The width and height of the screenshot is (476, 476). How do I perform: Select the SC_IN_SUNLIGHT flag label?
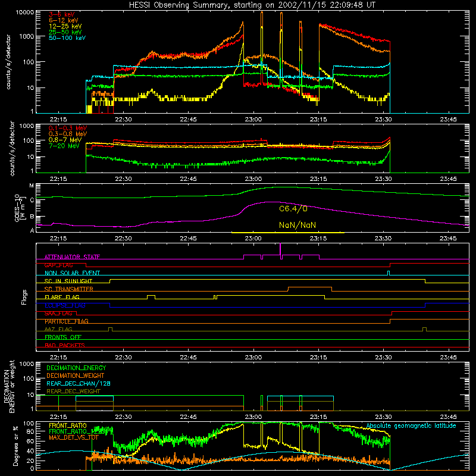pyautogui.click(x=68, y=281)
